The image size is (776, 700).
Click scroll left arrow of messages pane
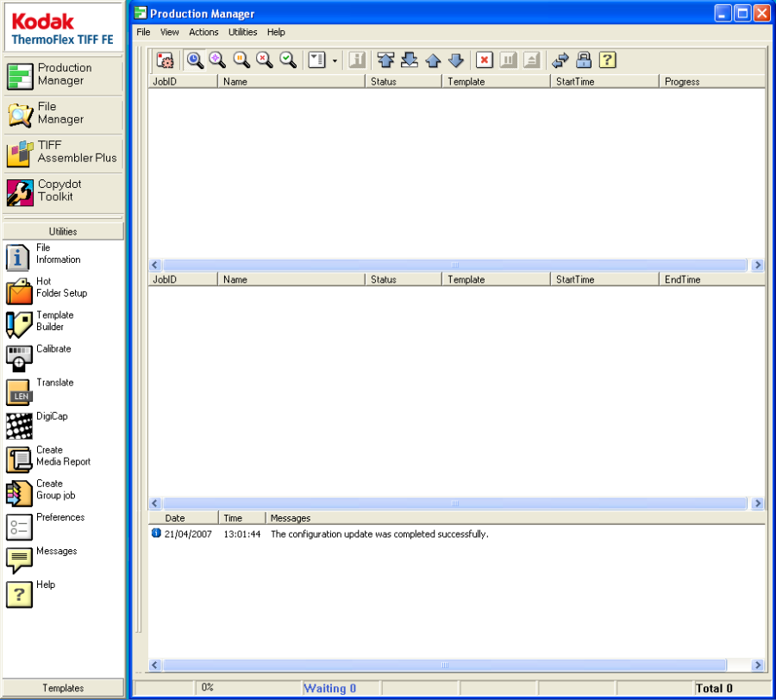pos(155,665)
